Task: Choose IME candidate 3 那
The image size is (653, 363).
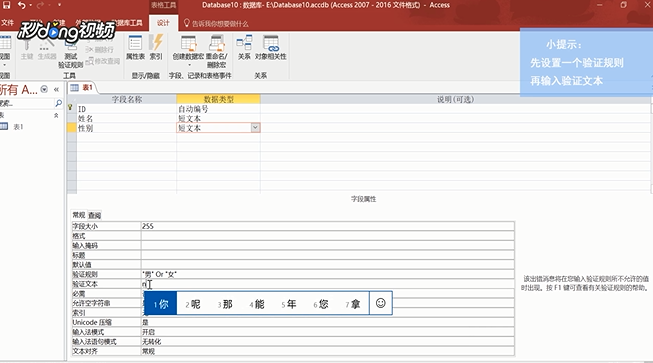Action: click(225, 304)
